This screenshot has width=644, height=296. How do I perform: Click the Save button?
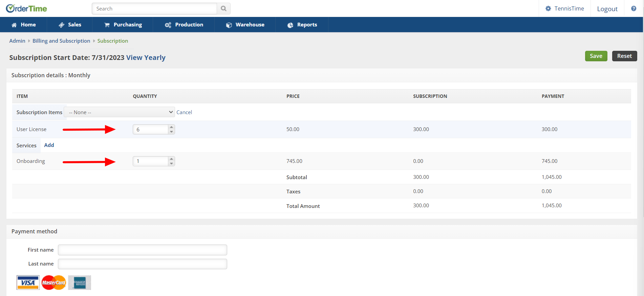(596, 56)
